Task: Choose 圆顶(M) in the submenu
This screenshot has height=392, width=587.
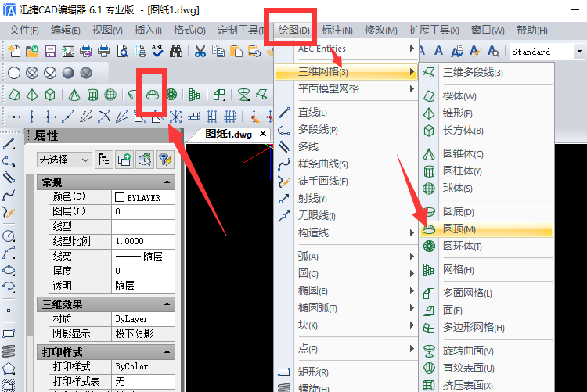Action: 486,228
